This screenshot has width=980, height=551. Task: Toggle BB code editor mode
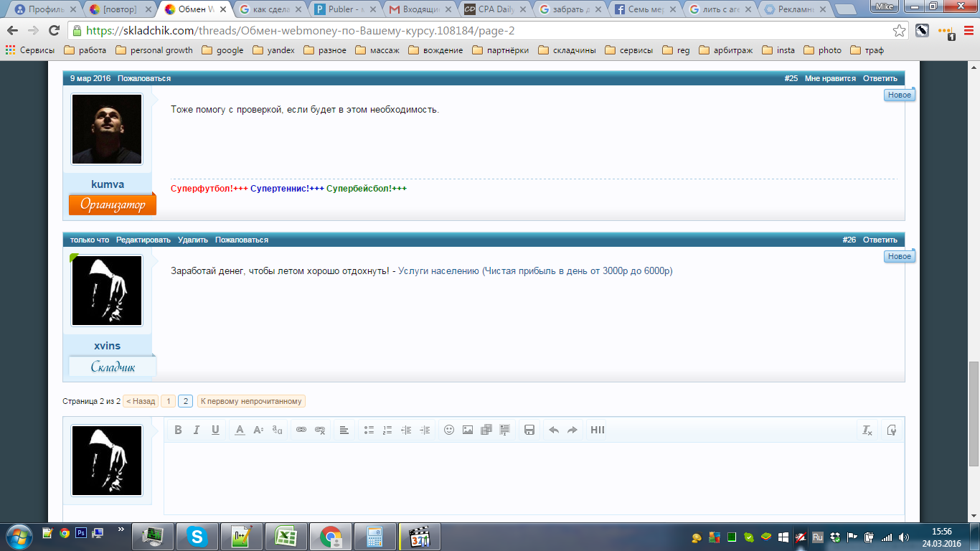click(x=892, y=430)
